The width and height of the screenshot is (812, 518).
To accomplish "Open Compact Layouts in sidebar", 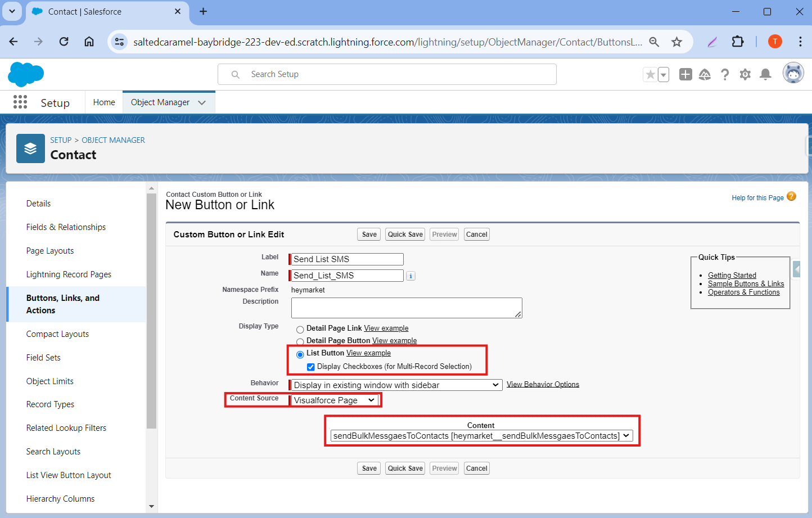I will coord(57,334).
